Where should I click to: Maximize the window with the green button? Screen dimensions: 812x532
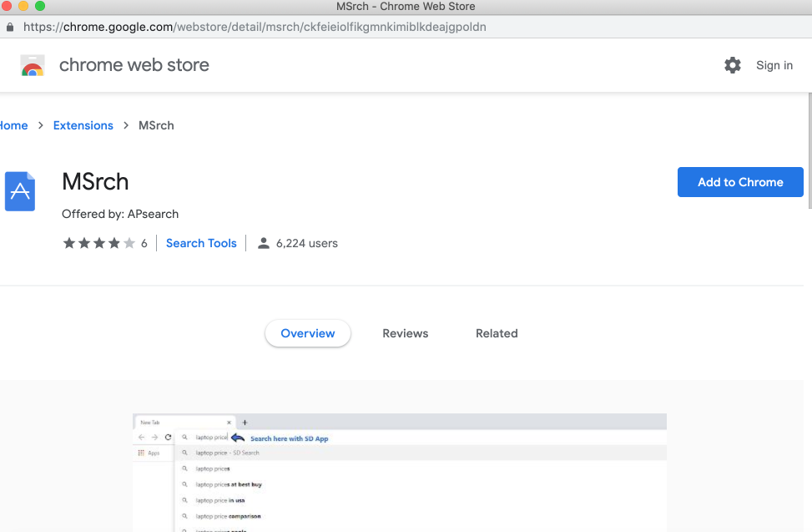pos(40,6)
